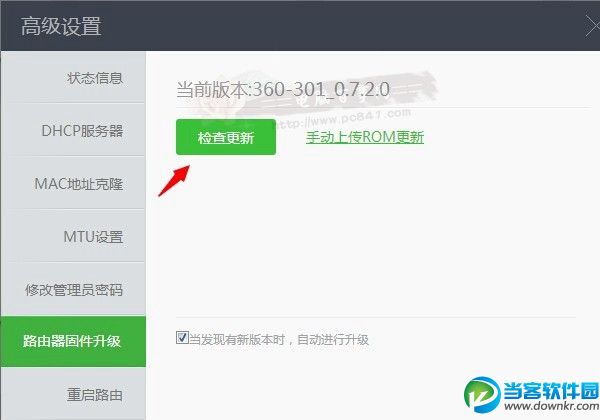
Task: Click the www.downkr.com URL text
Action: pos(551,405)
